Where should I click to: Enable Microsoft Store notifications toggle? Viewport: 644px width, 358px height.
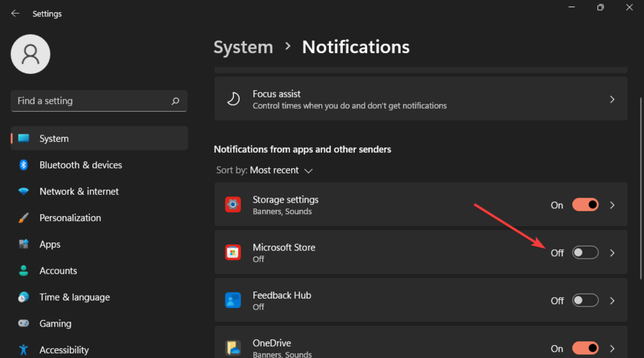pos(585,253)
